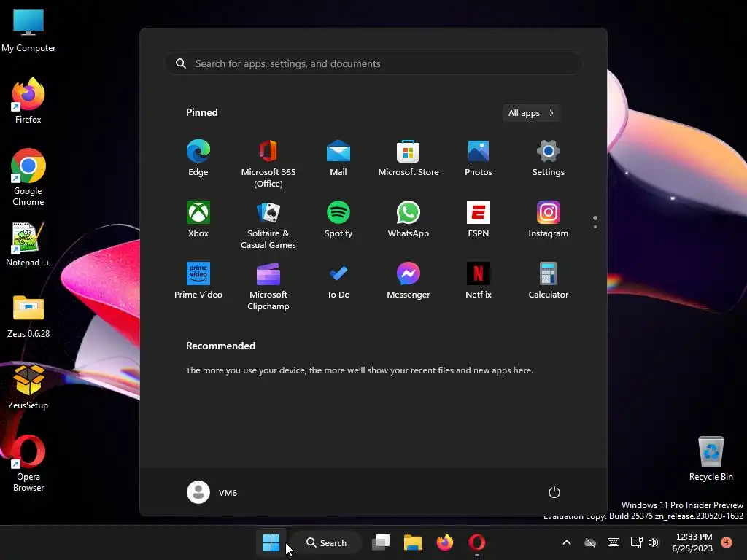Launch Prime Video

[198, 281]
